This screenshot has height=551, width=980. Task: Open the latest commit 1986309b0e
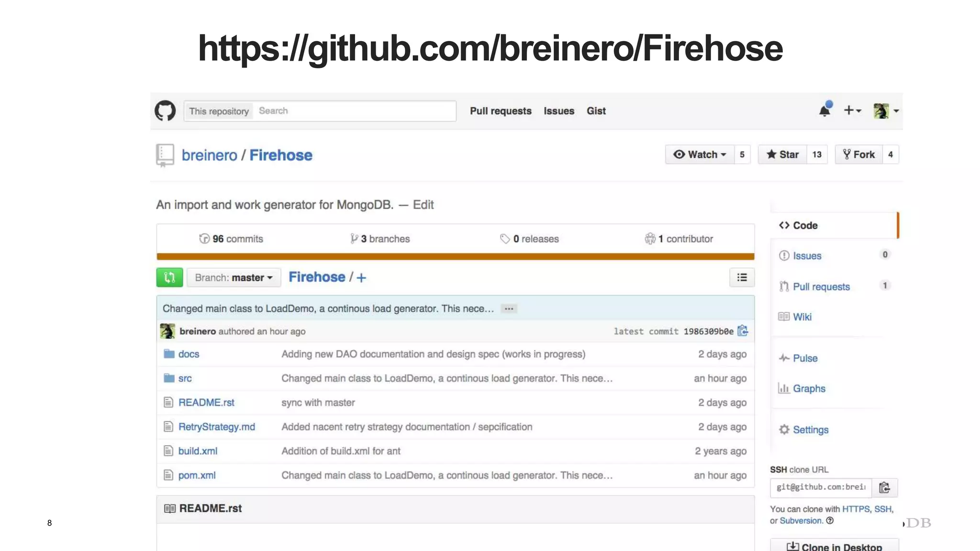tap(708, 331)
